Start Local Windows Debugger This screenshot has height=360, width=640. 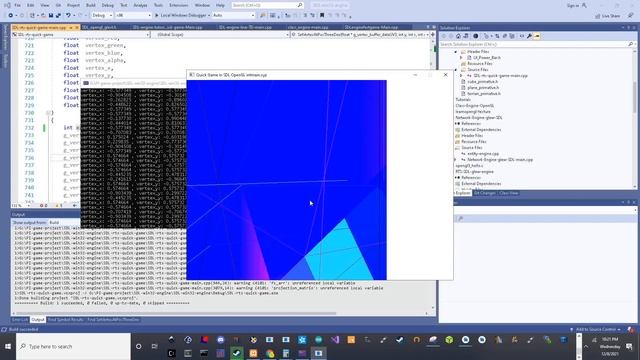point(182,16)
